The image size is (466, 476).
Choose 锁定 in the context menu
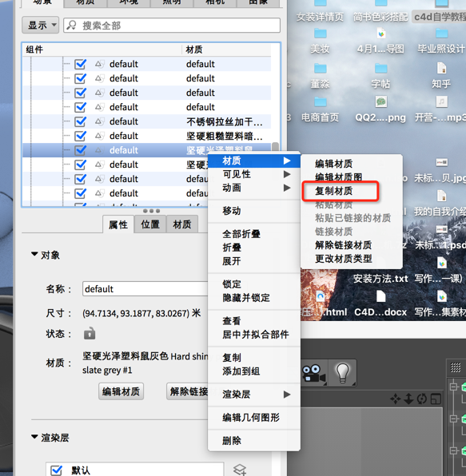click(232, 284)
